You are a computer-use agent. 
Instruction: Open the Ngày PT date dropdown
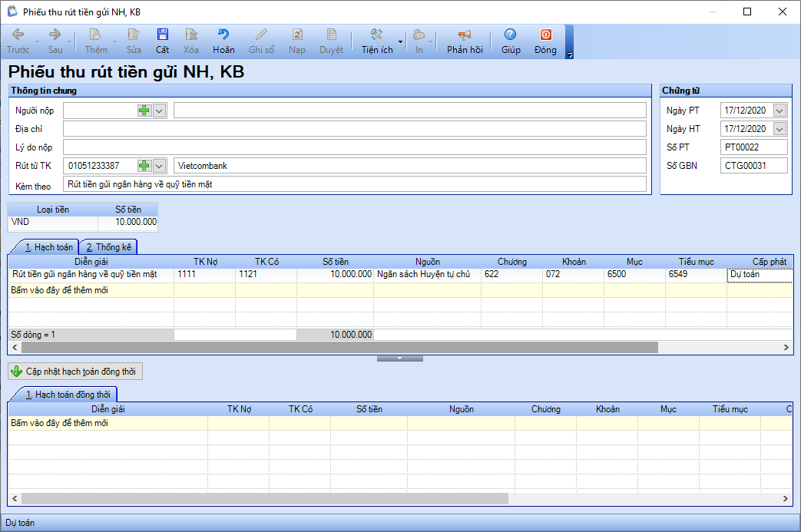tap(779, 111)
